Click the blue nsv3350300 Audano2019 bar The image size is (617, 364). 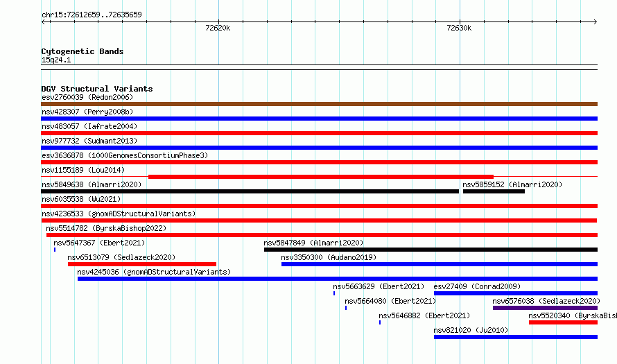click(440, 264)
